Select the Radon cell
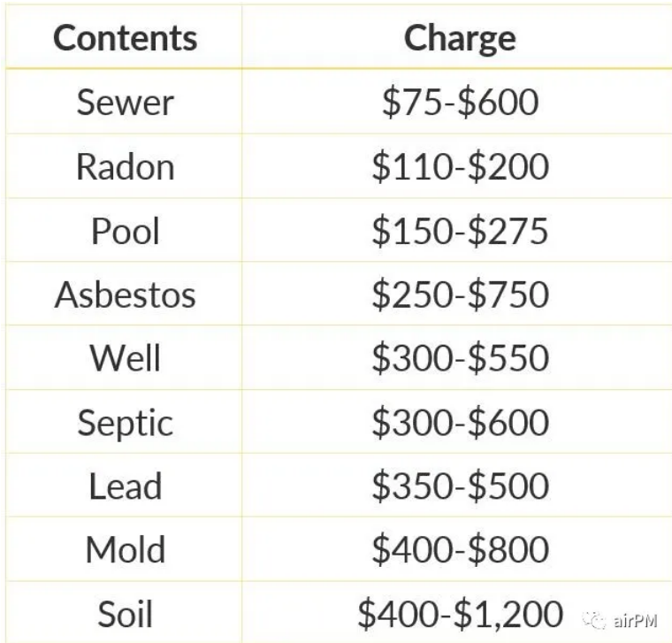The height and width of the screenshot is (643, 672). click(x=126, y=166)
